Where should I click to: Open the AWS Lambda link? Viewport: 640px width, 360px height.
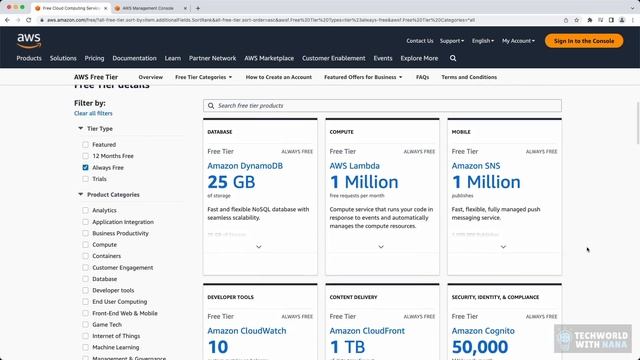[355, 166]
